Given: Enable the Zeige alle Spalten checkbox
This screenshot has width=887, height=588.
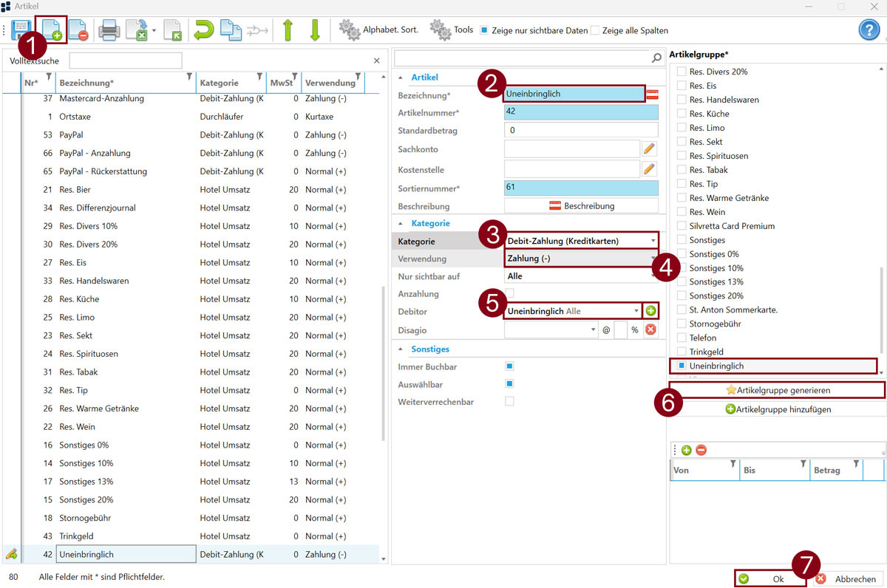Looking at the screenshot, I should click(x=596, y=30).
